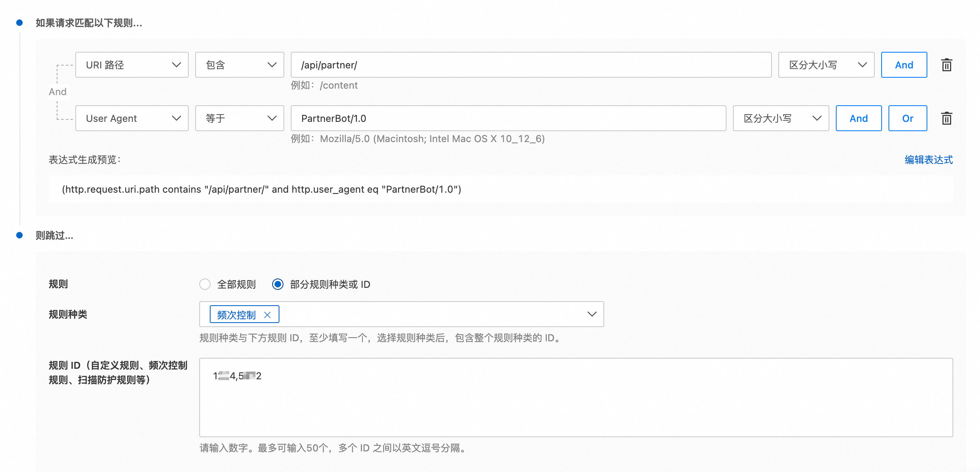Click the expression preview text box

500,189
